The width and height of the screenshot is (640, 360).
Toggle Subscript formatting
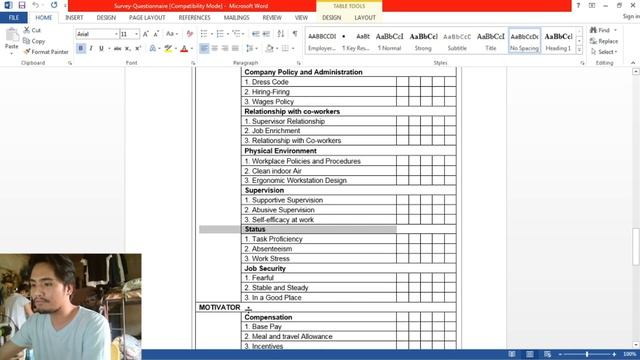[128, 49]
